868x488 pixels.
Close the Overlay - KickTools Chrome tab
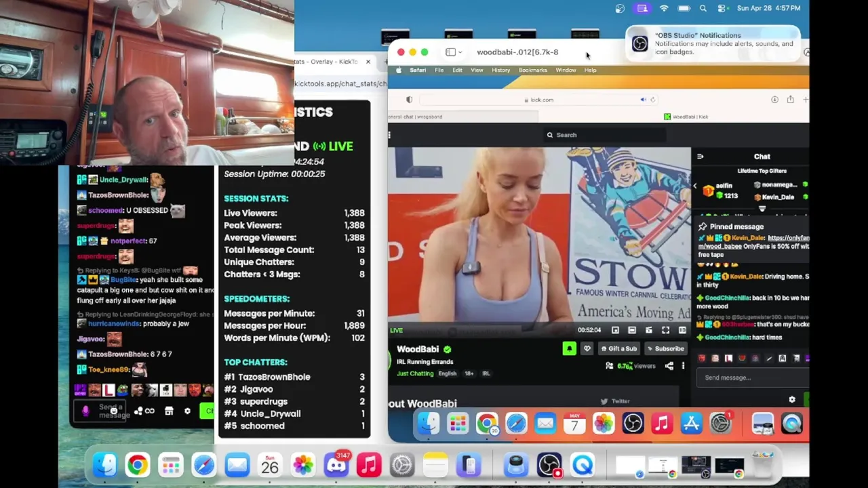coord(368,62)
